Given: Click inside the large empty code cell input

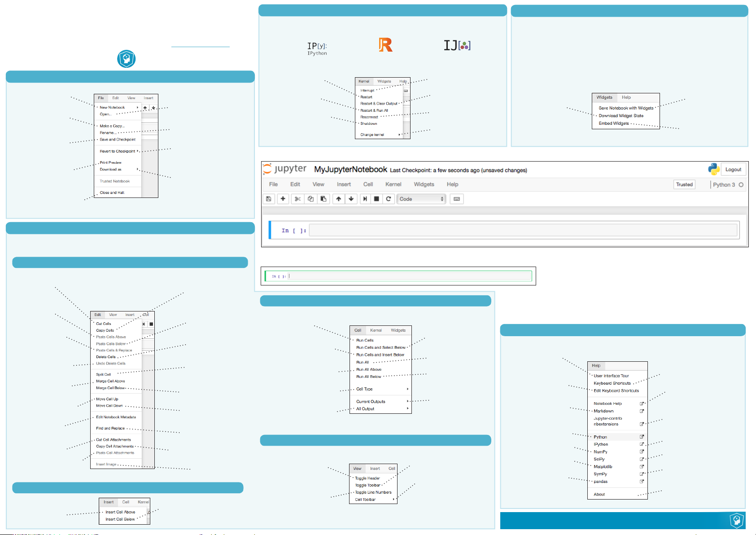Looking at the screenshot, I should (x=523, y=230).
